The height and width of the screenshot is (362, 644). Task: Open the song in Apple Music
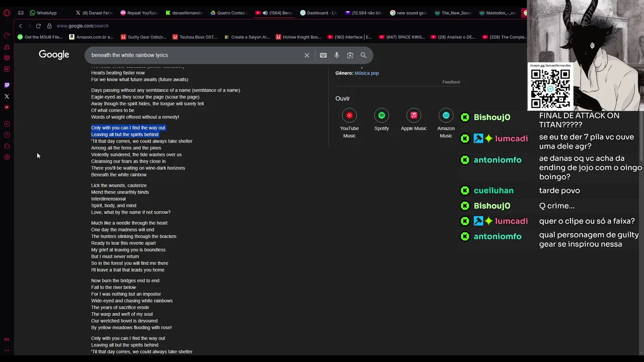point(414,116)
